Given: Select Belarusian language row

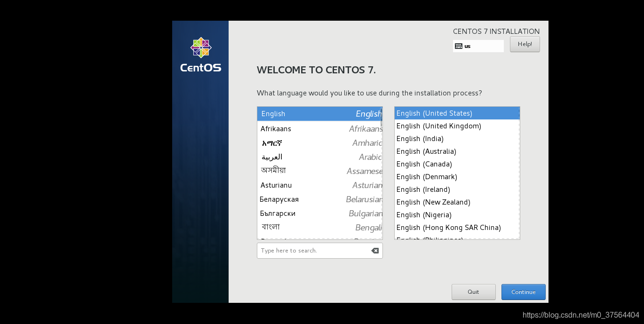Looking at the screenshot, I should pyautogui.click(x=319, y=199).
